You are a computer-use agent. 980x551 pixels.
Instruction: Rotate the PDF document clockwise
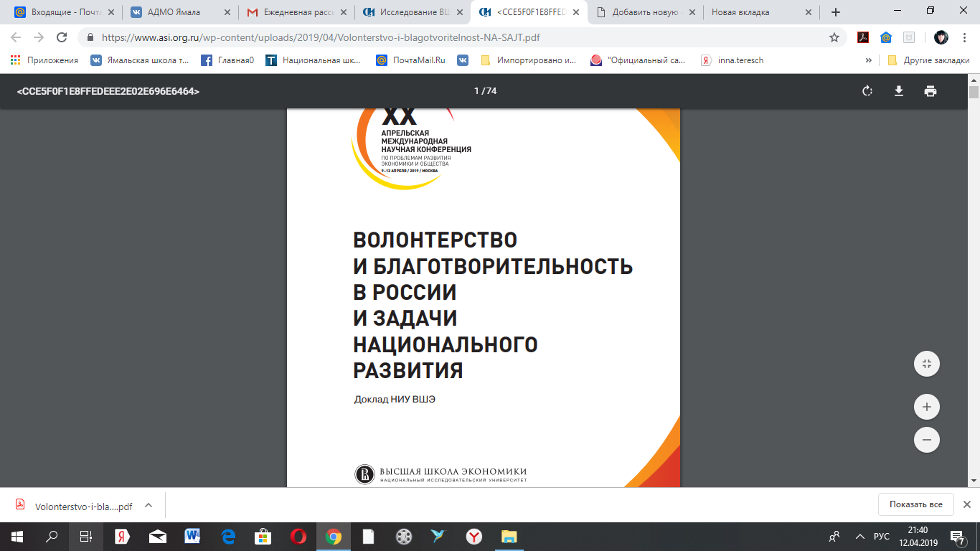(x=867, y=91)
